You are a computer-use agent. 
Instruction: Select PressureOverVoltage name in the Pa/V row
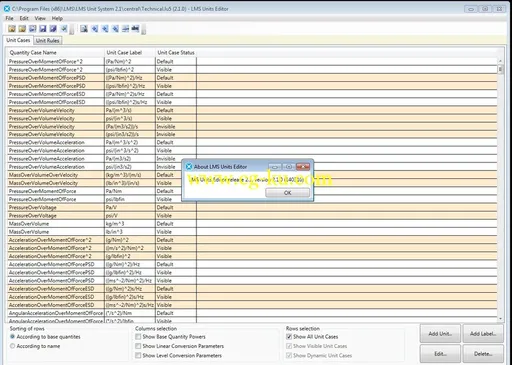(x=56, y=208)
